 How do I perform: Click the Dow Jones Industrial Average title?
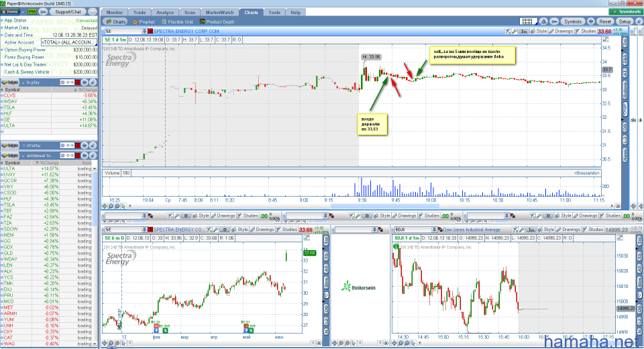pos(472,230)
